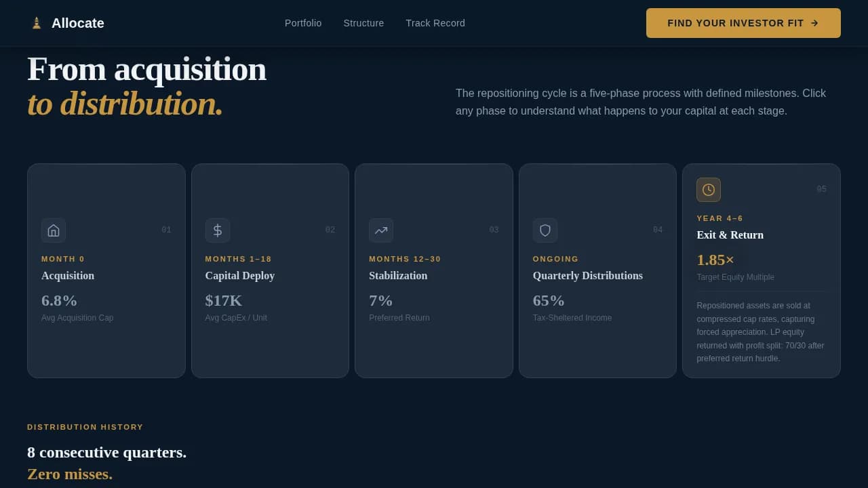Image resolution: width=868 pixels, height=488 pixels.
Task: Click the Find Your Investor Fit button
Action: pos(743,22)
